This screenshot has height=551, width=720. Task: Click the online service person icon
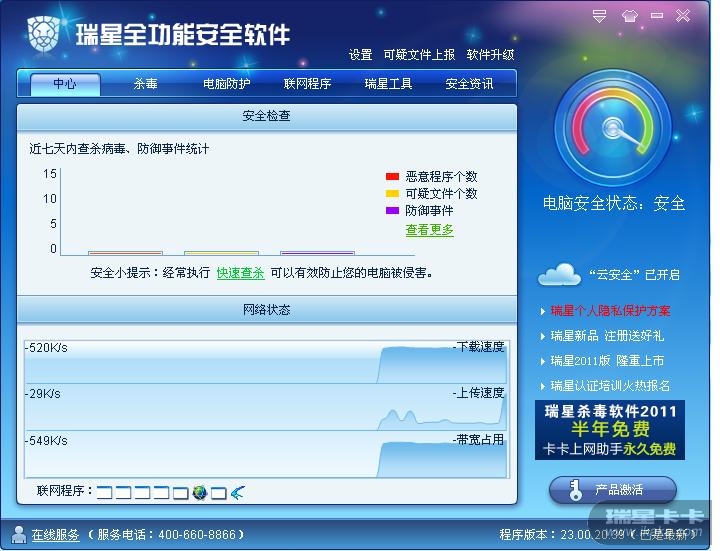[x=19, y=534]
